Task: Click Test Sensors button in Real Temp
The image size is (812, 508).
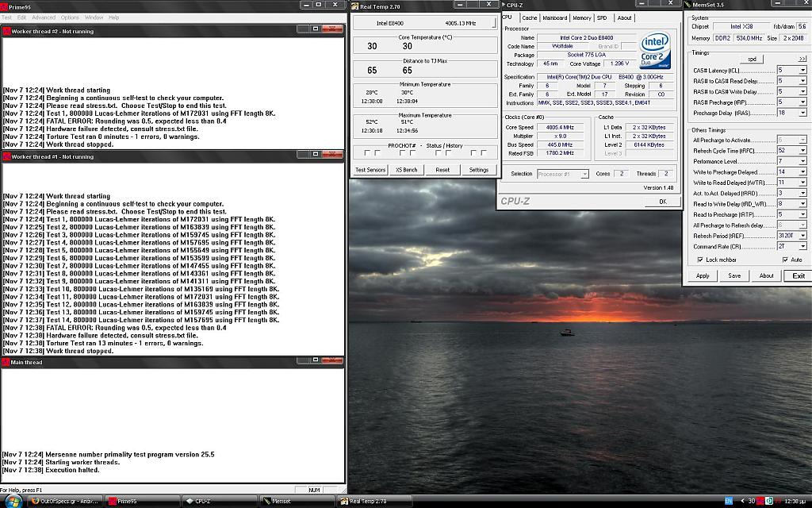Action: [x=370, y=170]
